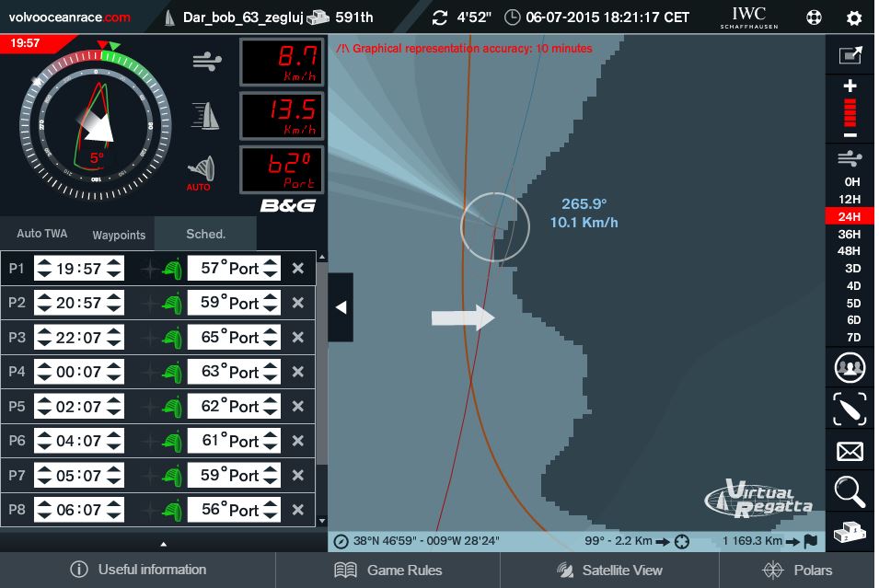Open the settings gear icon
This screenshot has height=588, width=879.
click(x=853, y=17)
